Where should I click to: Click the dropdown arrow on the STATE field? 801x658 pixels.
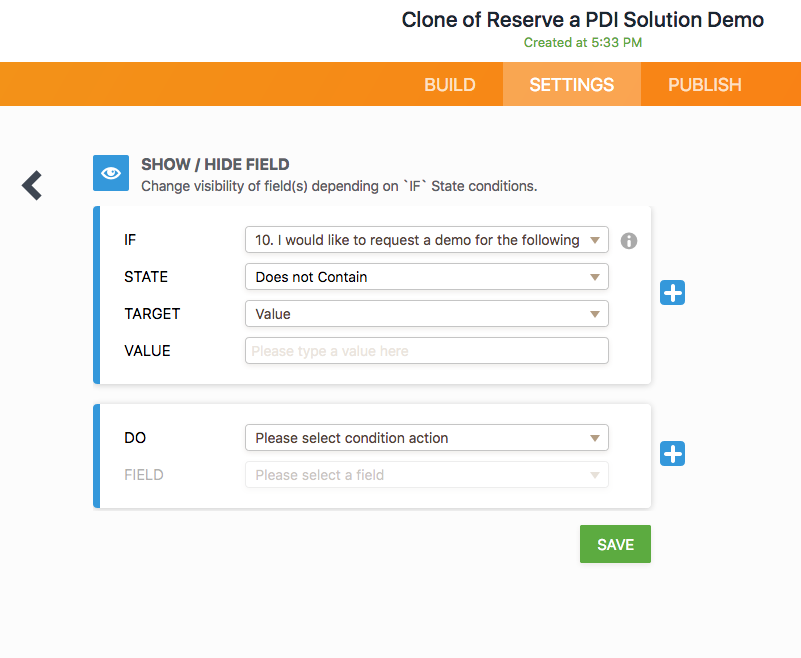(x=597, y=276)
